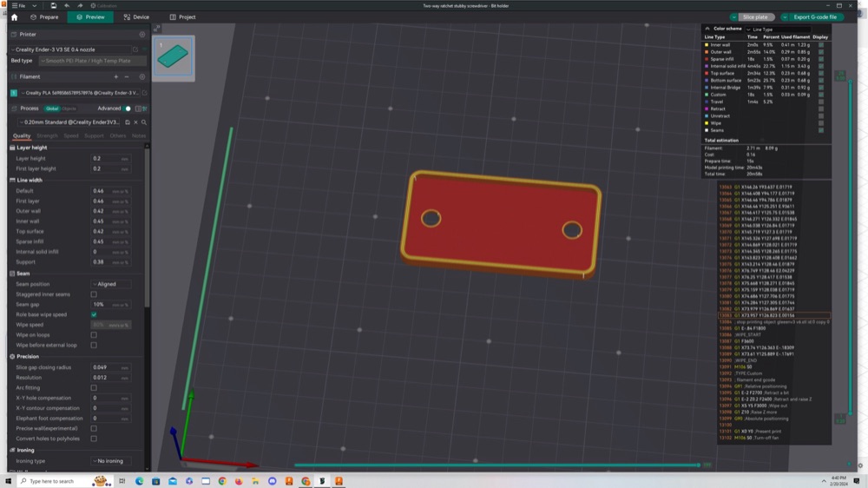This screenshot has height=488, width=868.
Task: Select plate 1 thumbnail
Action: [x=174, y=57]
